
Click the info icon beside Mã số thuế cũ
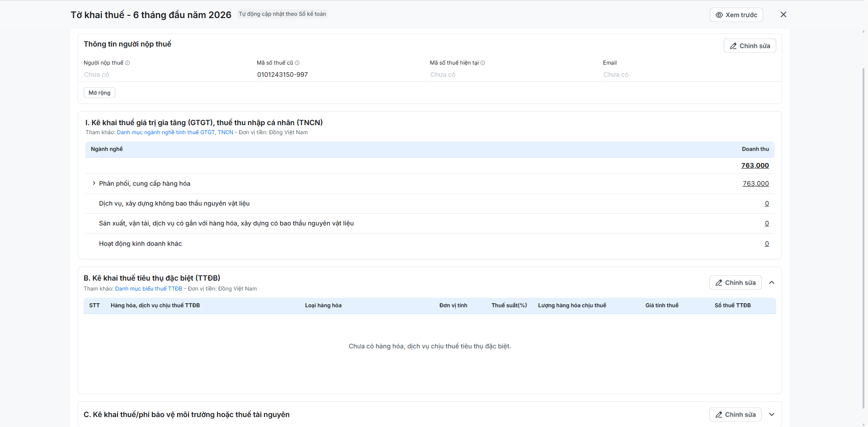click(297, 63)
